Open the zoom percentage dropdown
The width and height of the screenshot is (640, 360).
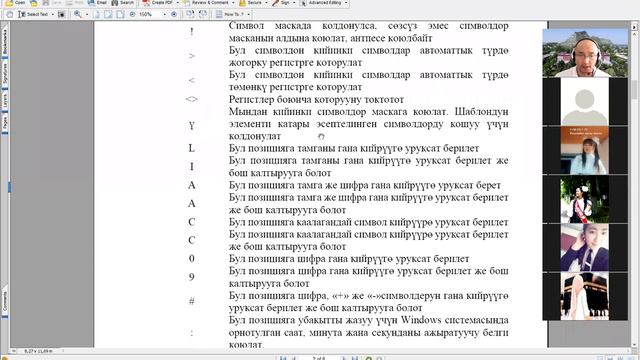[x=164, y=14]
